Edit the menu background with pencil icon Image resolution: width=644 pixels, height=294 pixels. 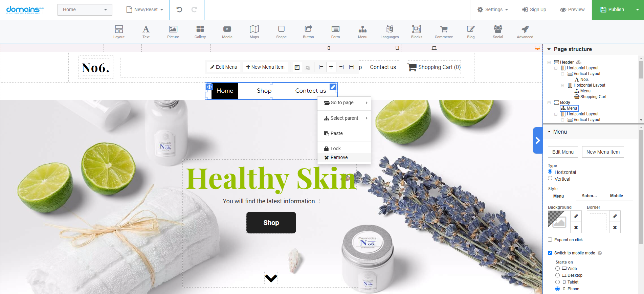point(576,216)
